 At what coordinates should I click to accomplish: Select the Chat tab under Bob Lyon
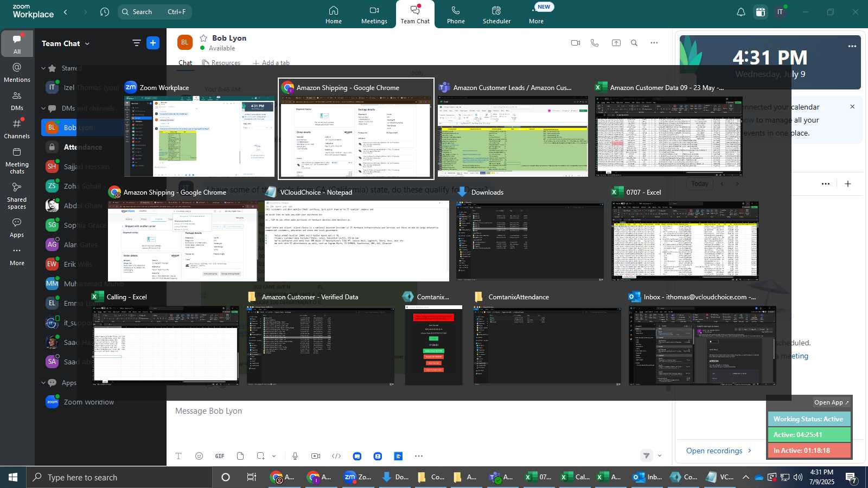[x=186, y=62]
